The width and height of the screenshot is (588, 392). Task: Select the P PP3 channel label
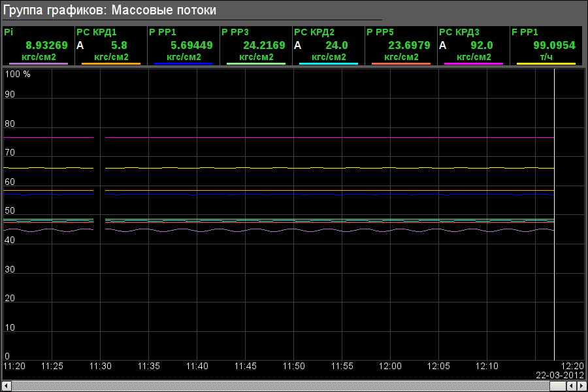(x=235, y=31)
